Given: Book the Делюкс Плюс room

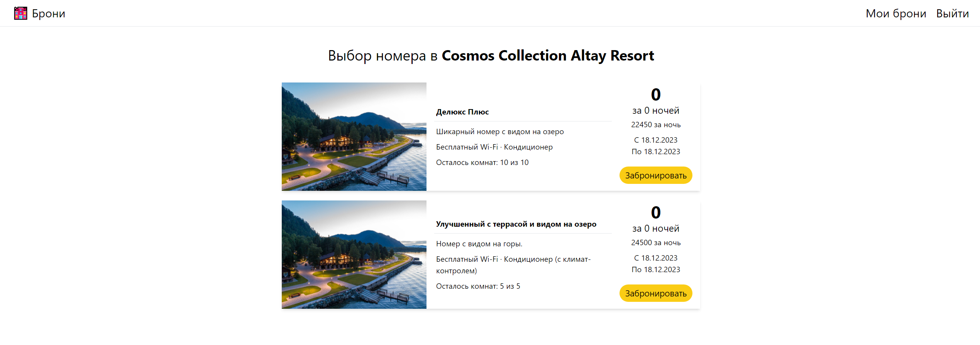Looking at the screenshot, I should click(655, 175).
